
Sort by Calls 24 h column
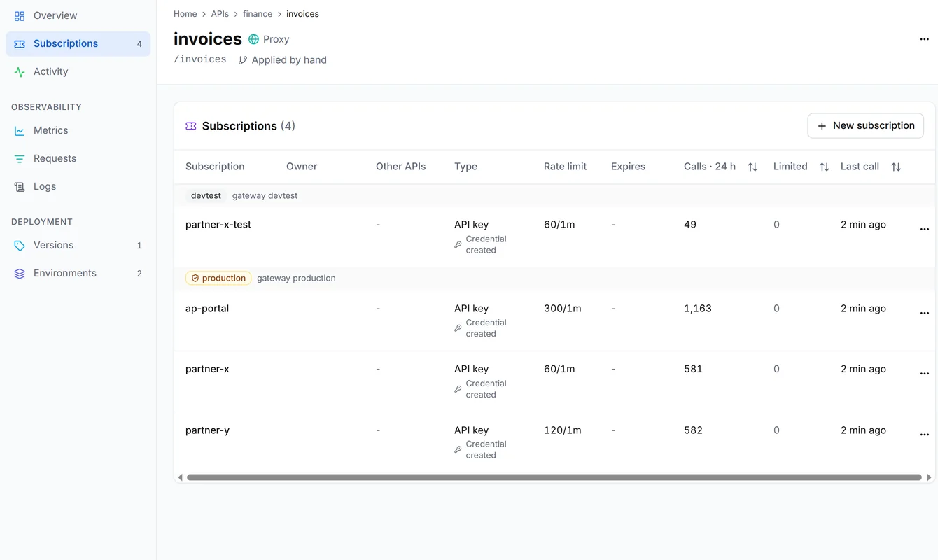tap(752, 167)
